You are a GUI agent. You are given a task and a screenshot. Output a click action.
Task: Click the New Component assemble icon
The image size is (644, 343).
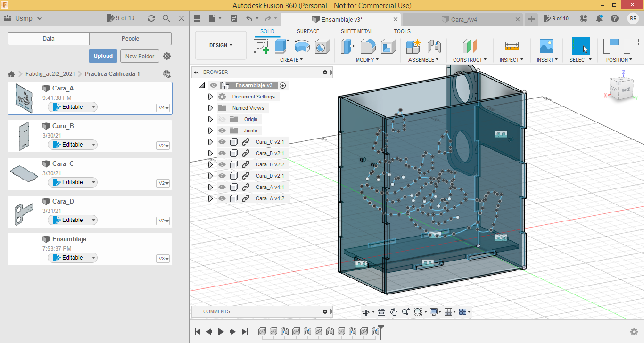click(x=413, y=46)
